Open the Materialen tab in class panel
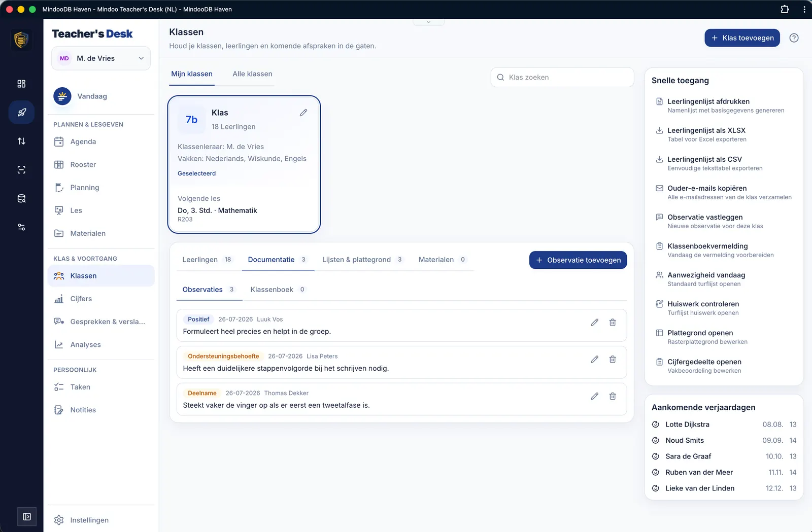This screenshot has width=812, height=532. click(442, 260)
